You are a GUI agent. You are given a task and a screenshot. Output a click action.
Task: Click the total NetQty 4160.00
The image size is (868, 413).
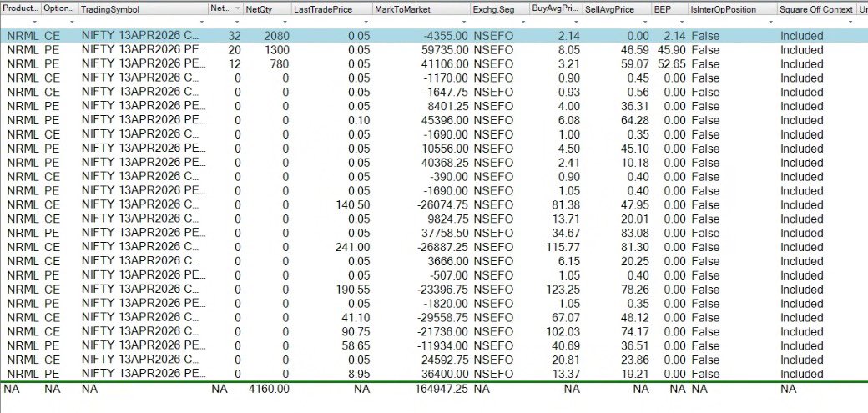point(267,389)
